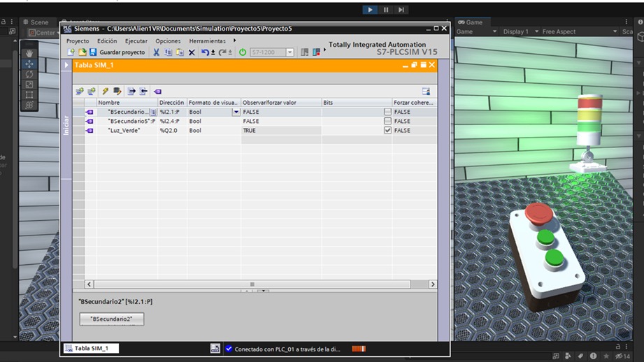Click the table settings icon at right of table toolbar

(426, 91)
